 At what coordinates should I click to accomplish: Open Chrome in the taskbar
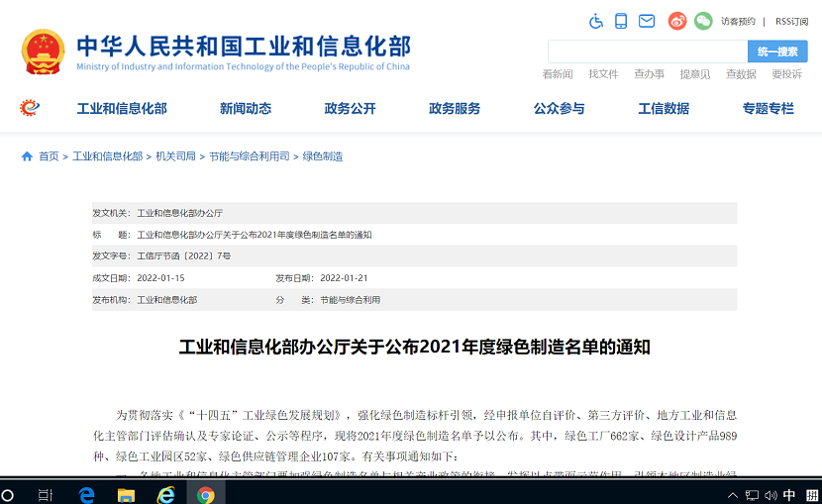click(205, 494)
